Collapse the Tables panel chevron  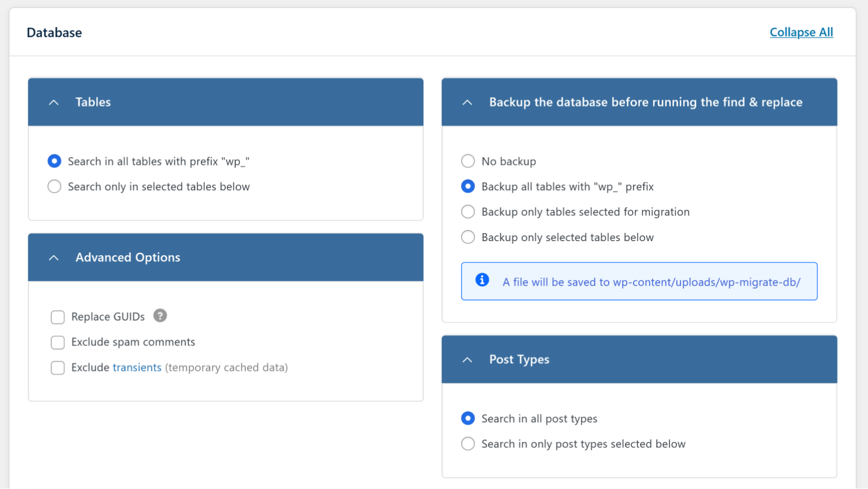(54, 102)
